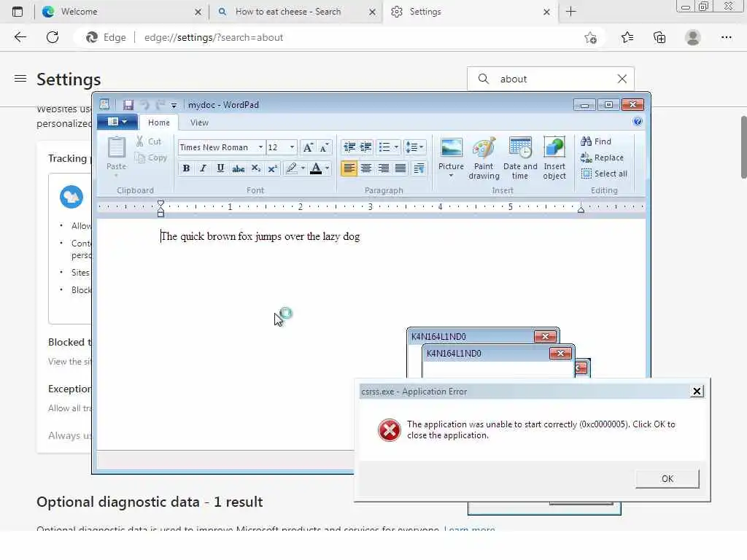Switch to the Home ribbon tab
The height and width of the screenshot is (560, 747).
tap(158, 122)
